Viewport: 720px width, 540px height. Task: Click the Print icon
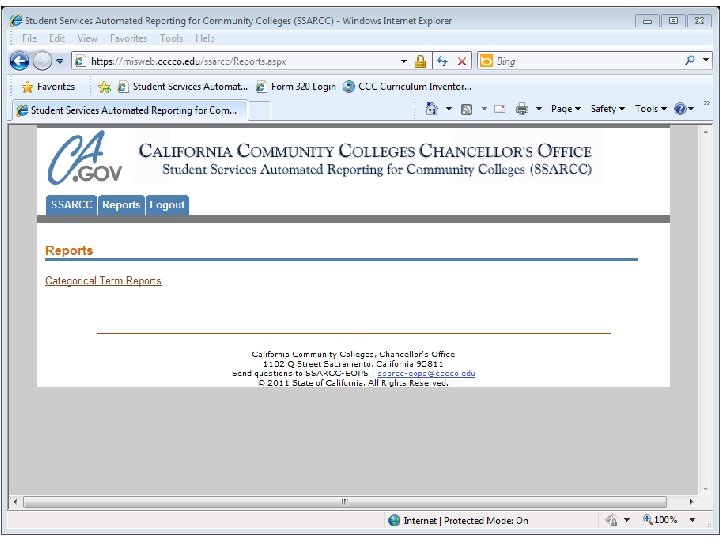pyautogui.click(x=522, y=109)
